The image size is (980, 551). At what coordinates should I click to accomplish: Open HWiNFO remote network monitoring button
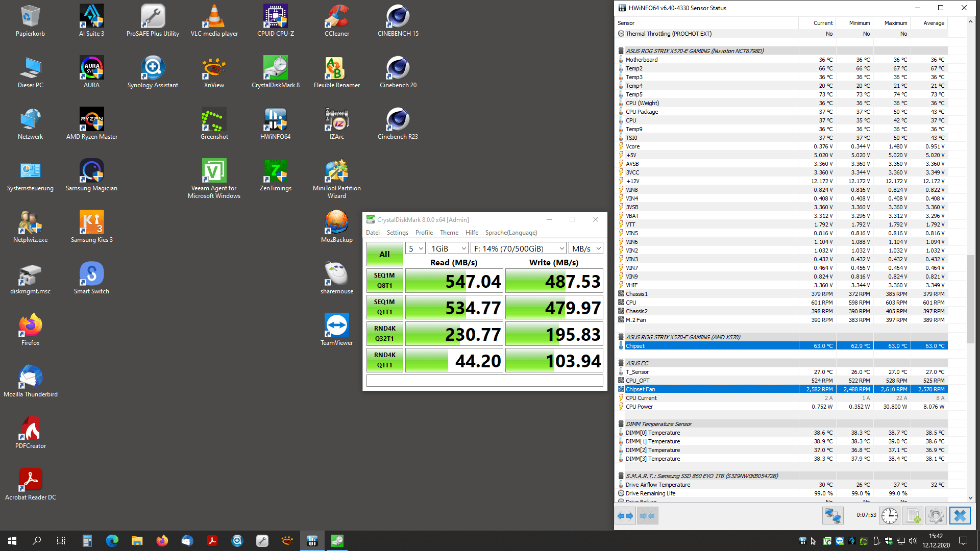pos(832,516)
